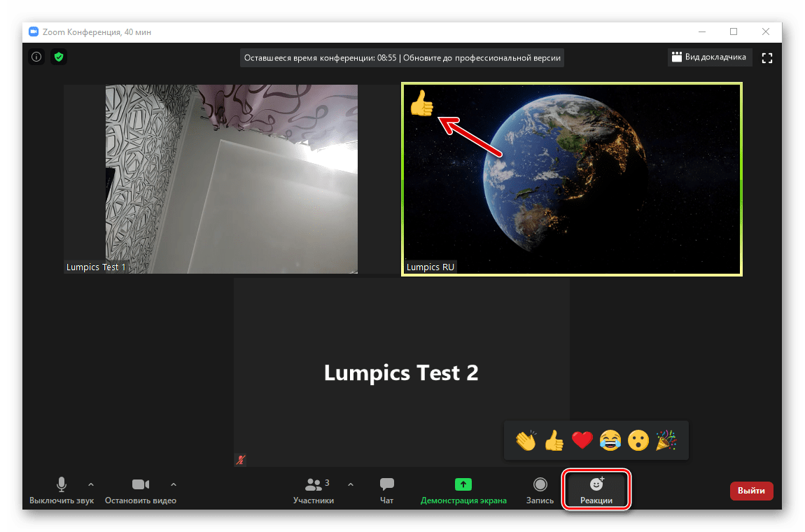The width and height of the screenshot is (805, 532).
Task: Minimize the Zoom conference window
Action: [x=702, y=31]
